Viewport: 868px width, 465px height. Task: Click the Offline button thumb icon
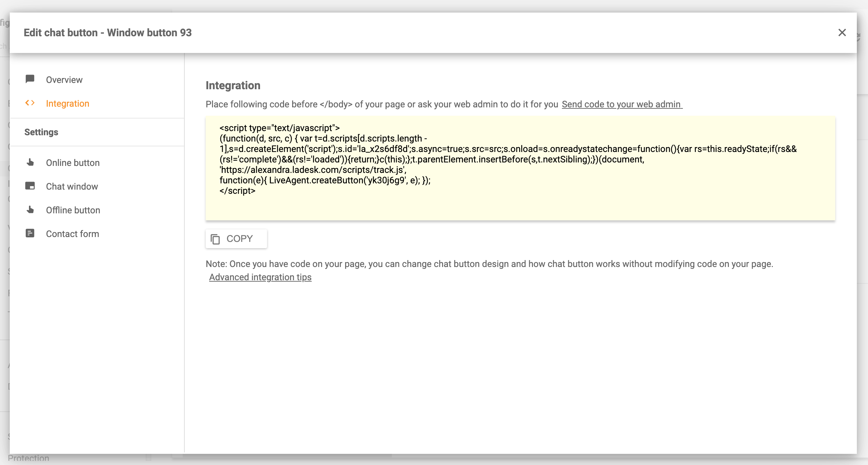pyautogui.click(x=30, y=209)
